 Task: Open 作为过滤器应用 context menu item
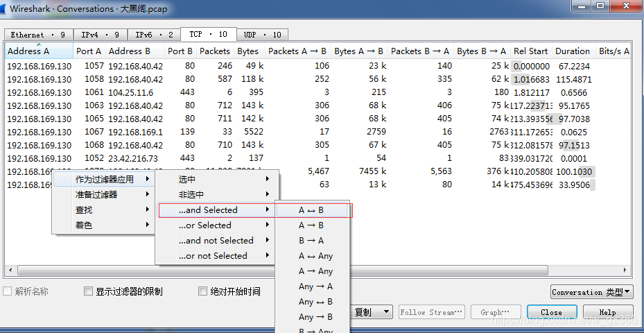click(104, 179)
